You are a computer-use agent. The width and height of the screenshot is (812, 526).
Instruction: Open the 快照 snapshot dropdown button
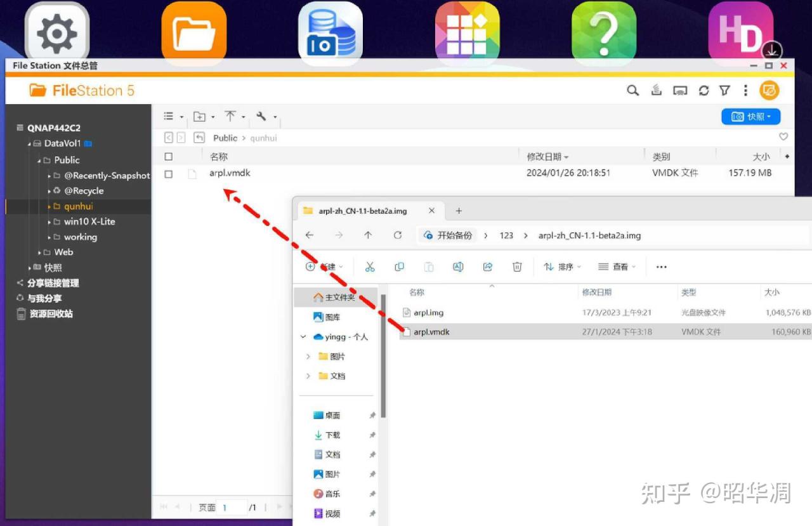(x=750, y=117)
